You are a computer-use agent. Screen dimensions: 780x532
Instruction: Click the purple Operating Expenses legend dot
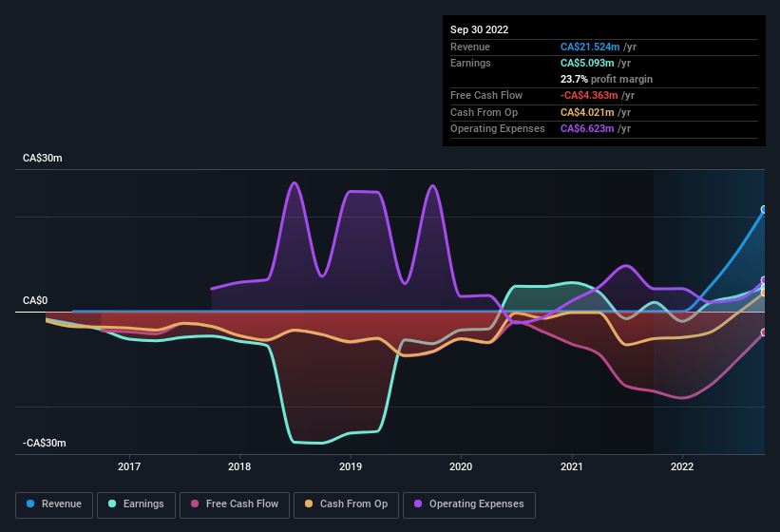[418, 503]
